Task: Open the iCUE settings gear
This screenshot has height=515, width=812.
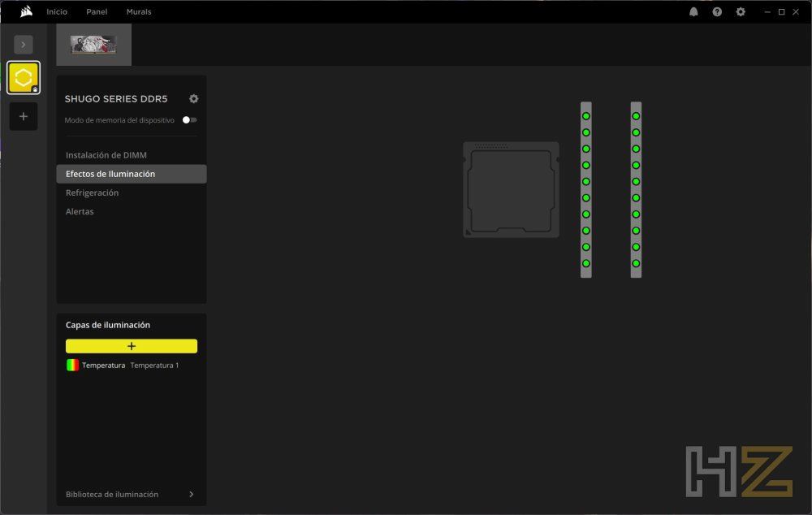Action: (741, 11)
